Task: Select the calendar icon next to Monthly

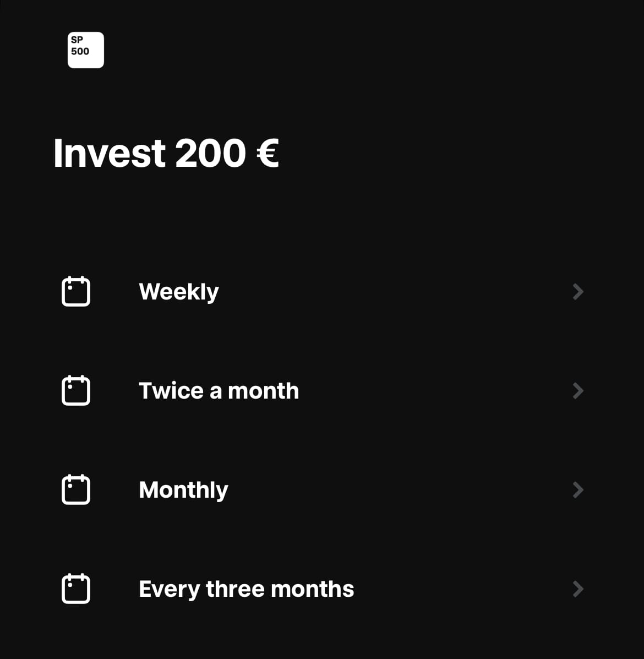Action: point(76,489)
